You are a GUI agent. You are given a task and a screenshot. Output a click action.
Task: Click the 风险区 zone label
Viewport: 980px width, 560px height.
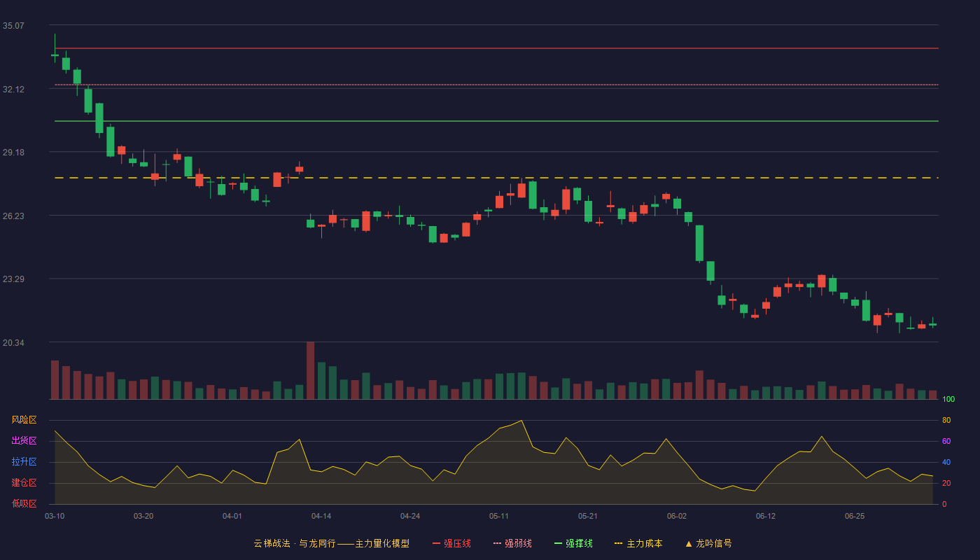[x=24, y=420]
